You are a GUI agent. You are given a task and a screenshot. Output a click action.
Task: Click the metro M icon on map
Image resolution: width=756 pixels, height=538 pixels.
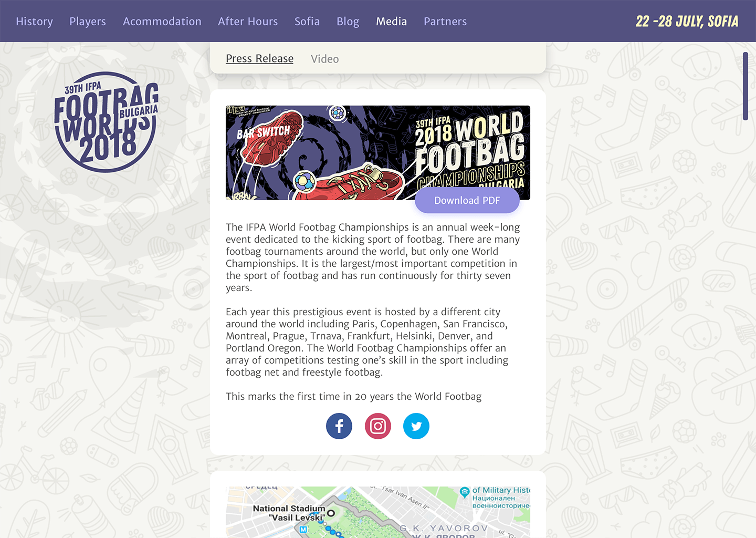(x=303, y=530)
